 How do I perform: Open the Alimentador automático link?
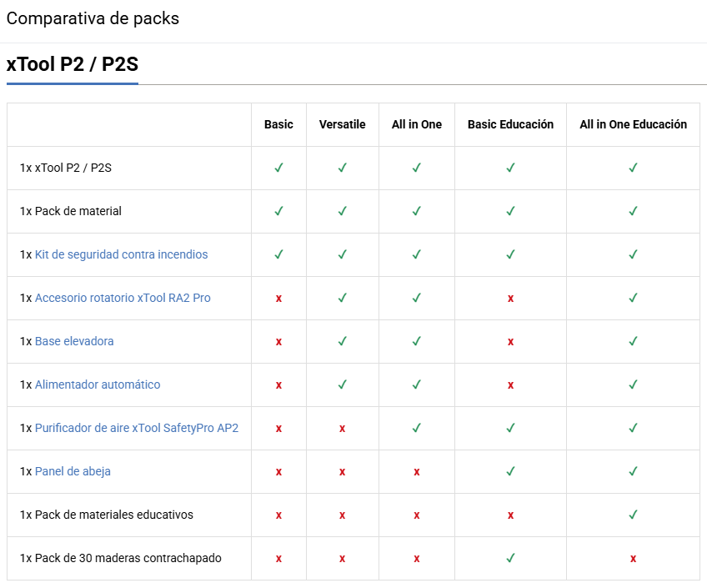[98, 384]
